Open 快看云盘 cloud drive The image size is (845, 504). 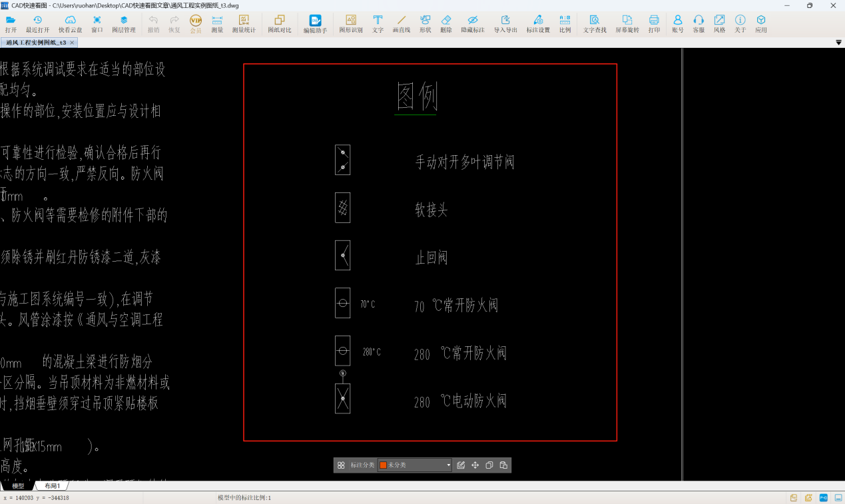pyautogui.click(x=70, y=24)
